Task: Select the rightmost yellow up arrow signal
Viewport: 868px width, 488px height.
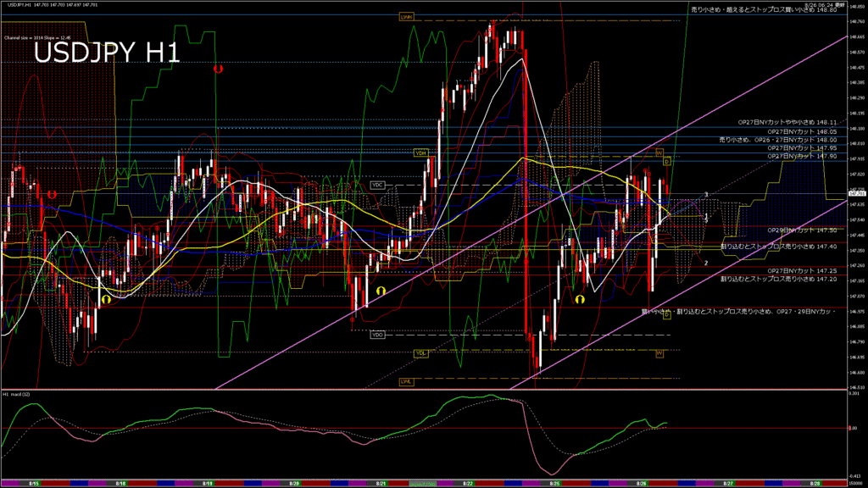Action: pyautogui.click(x=581, y=299)
